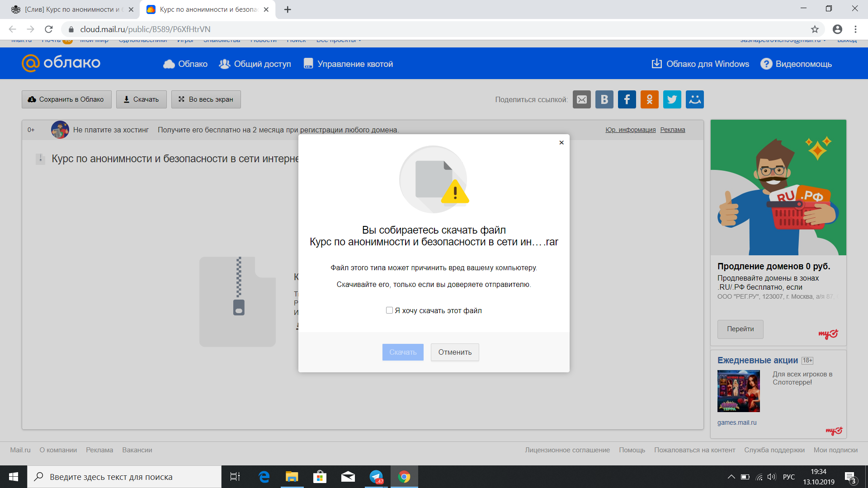Image resolution: width=868 pixels, height=488 pixels.
Task: Share link on Twitter
Action: pyautogui.click(x=672, y=99)
